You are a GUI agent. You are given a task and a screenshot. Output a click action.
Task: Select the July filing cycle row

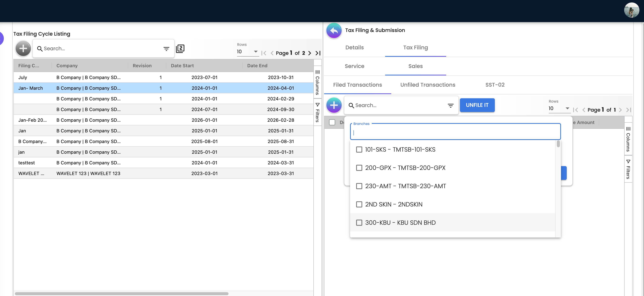tap(163, 77)
